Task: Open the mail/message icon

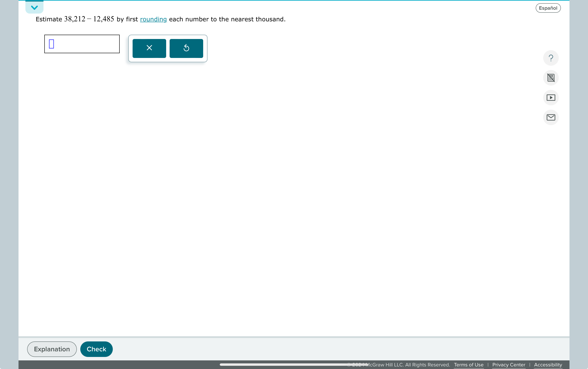Action: (x=551, y=118)
